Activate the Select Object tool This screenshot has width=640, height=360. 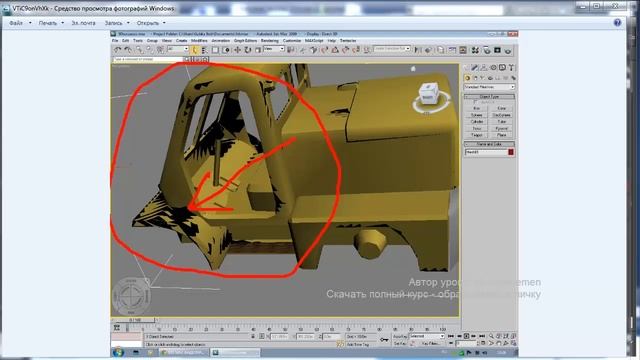click(195, 50)
